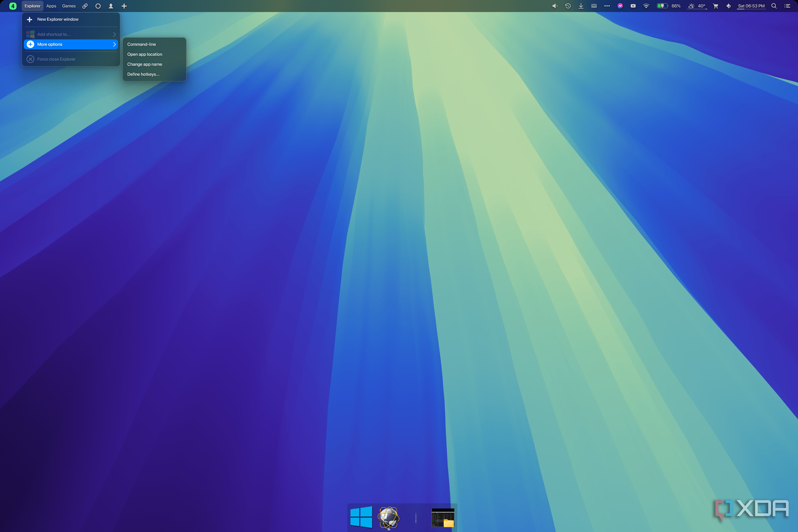Open the ellipsis overflow menu
This screenshot has height=532, width=798.
click(607, 6)
